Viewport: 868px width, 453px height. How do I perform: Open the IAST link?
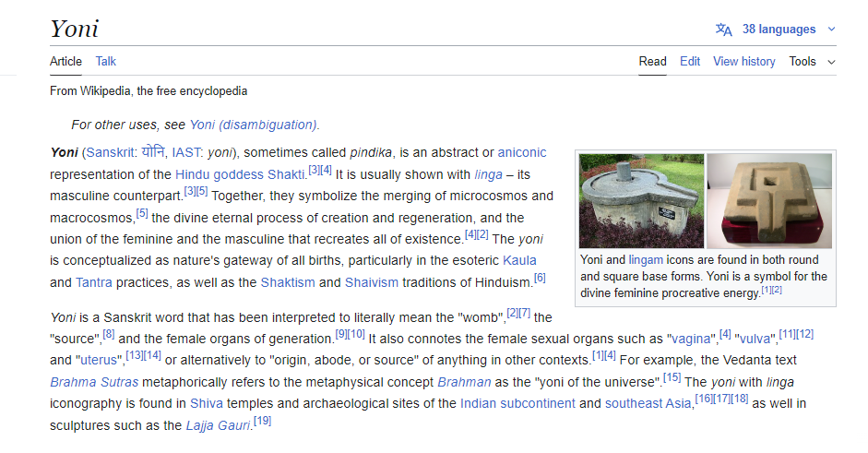[186, 153]
